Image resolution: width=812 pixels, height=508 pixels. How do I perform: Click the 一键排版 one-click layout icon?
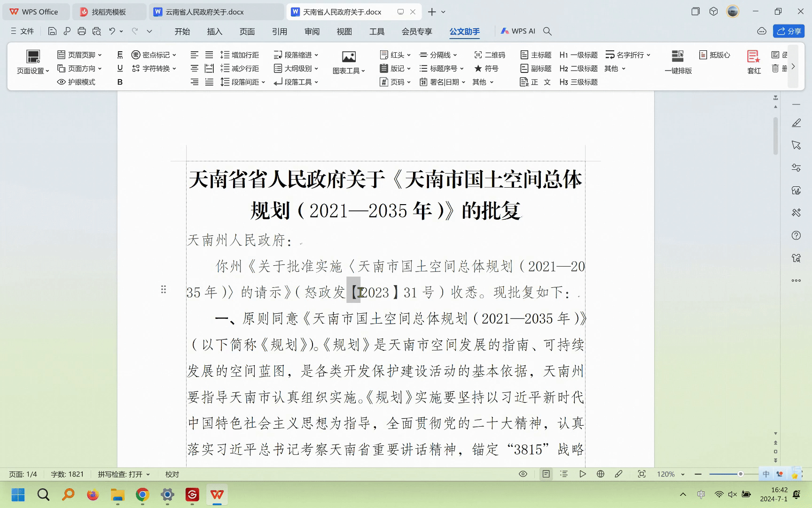point(678,57)
